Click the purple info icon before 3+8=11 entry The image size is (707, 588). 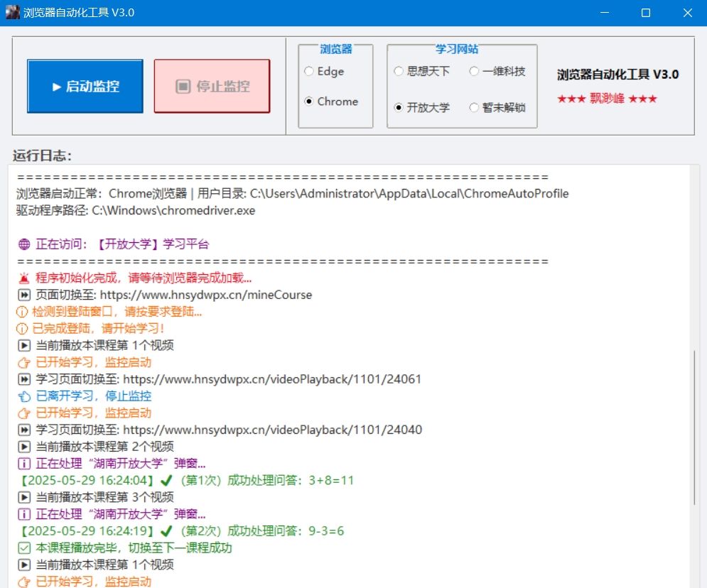point(24,464)
